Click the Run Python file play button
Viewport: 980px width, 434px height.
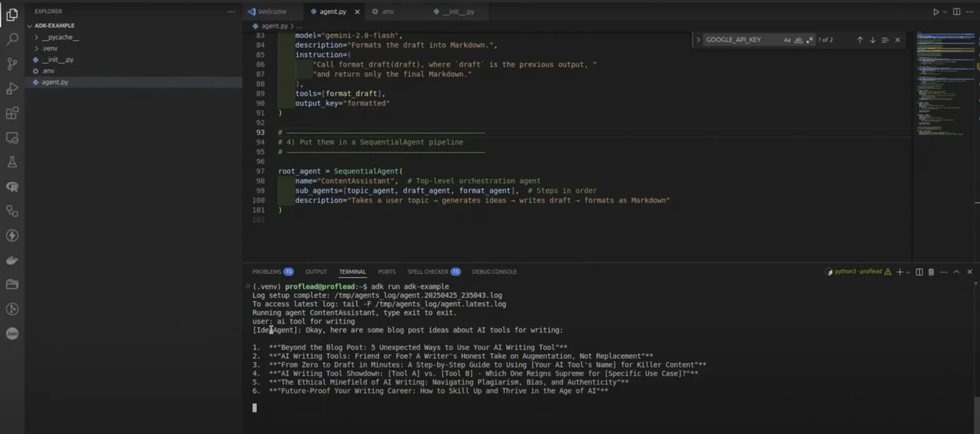click(x=936, y=12)
